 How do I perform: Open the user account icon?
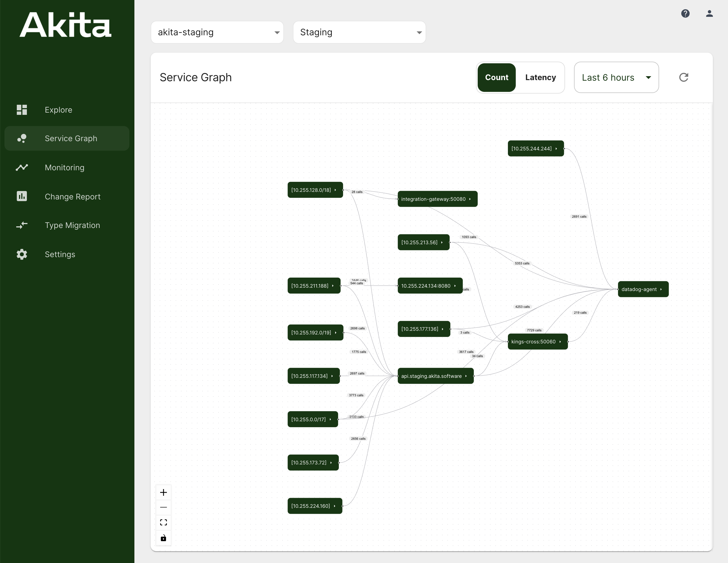click(709, 14)
